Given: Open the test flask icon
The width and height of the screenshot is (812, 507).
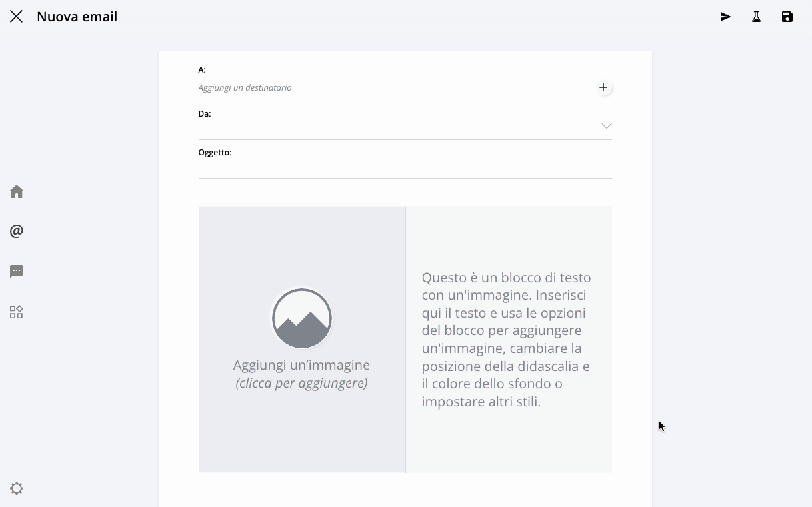Looking at the screenshot, I should coord(756,17).
